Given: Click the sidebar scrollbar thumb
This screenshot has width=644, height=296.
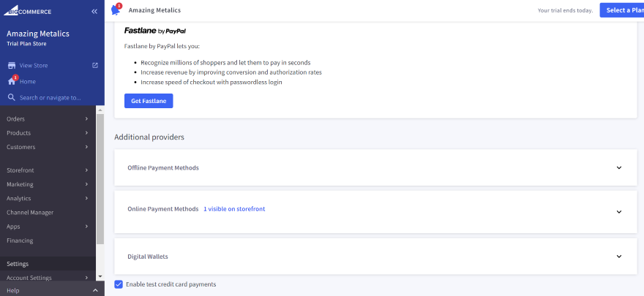Looking at the screenshot, I should [x=100, y=180].
